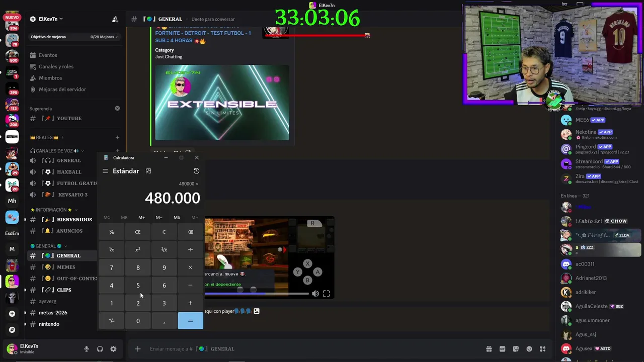The image size is (644, 362).
Task: Click the x squared key
Action: [x=138, y=249]
